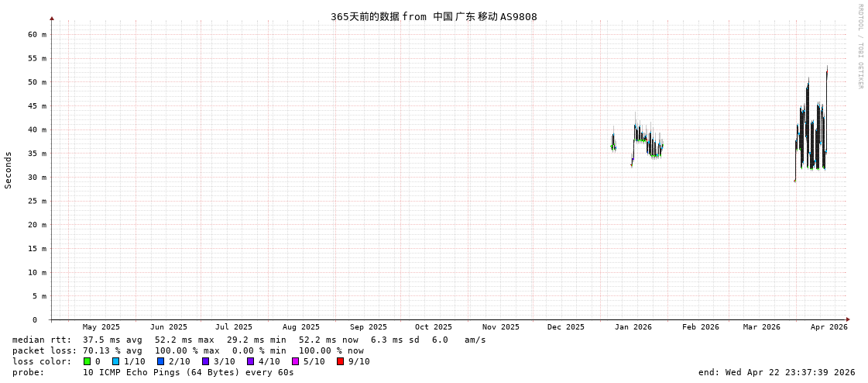The height and width of the screenshot is (383, 868).
Task: Pick the purple 3/10 loss swatch
Action: pos(205,361)
